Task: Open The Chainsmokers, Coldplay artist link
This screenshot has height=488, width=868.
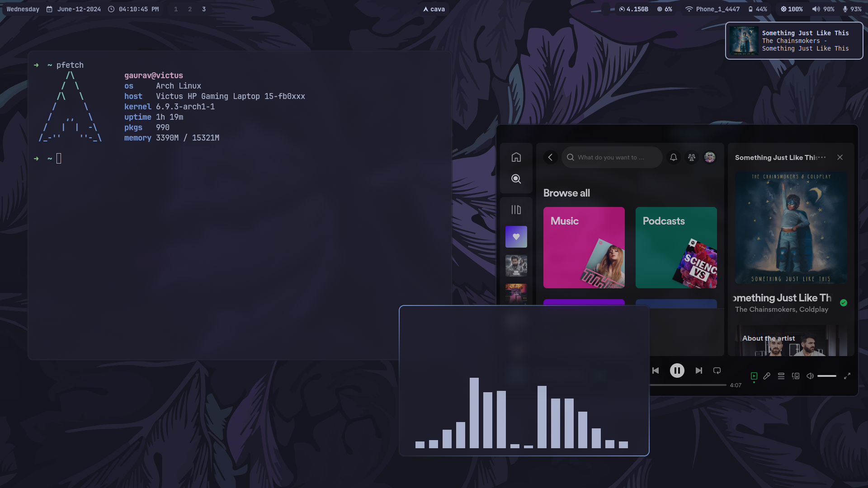Action: [x=782, y=310]
